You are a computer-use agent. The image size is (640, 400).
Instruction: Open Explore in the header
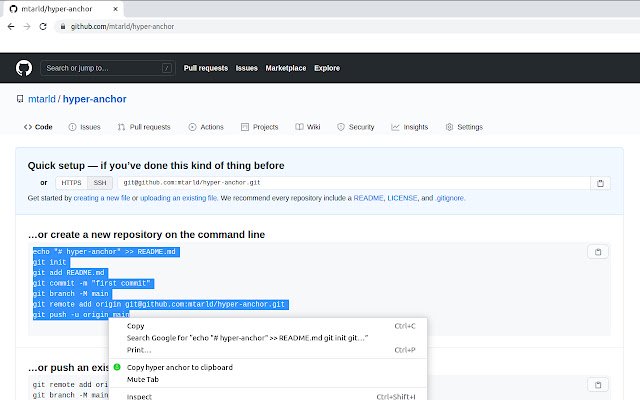327,68
